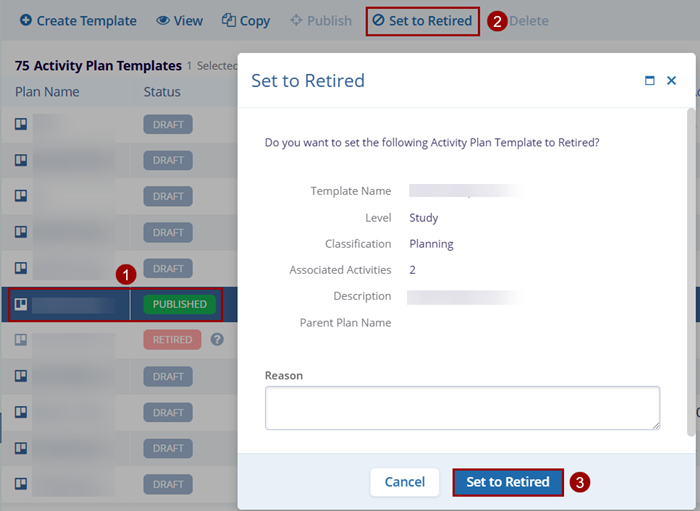Image resolution: width=700 pixels, height=511 pixels.
Task: Click the Delete toolbar option
Action: [529, 20]
